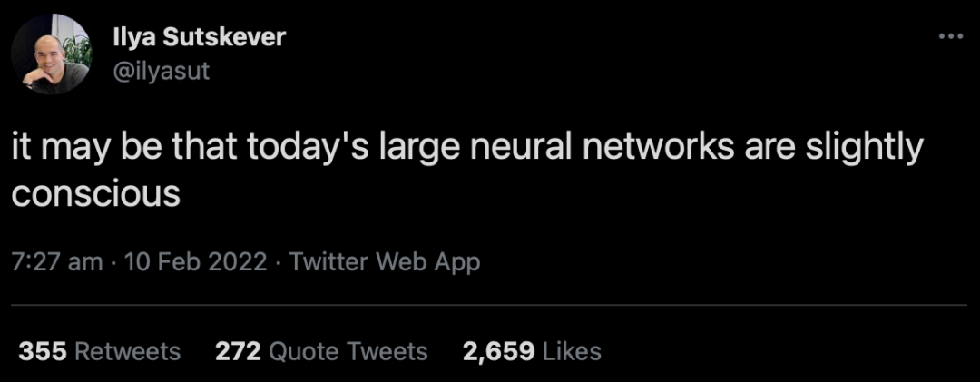Image resolution: width=980 pixels, height=382 pixels.
Task: View the 2,659 Likes list
Action: coord(532,351)
